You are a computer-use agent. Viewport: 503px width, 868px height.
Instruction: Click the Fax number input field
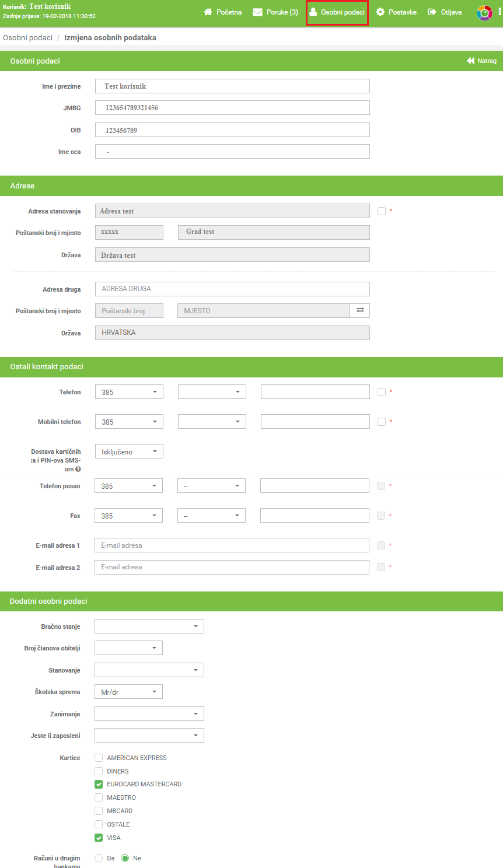315,516
